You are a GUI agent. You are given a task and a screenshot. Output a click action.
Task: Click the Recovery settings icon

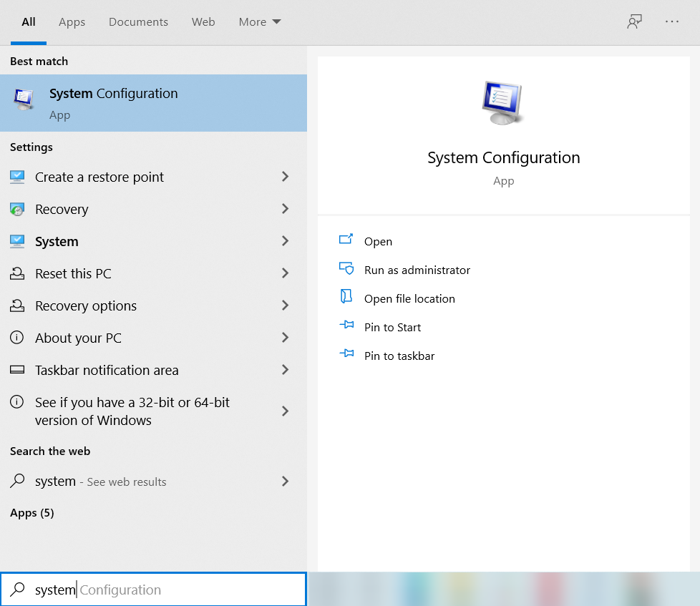[x=17, y=209]
